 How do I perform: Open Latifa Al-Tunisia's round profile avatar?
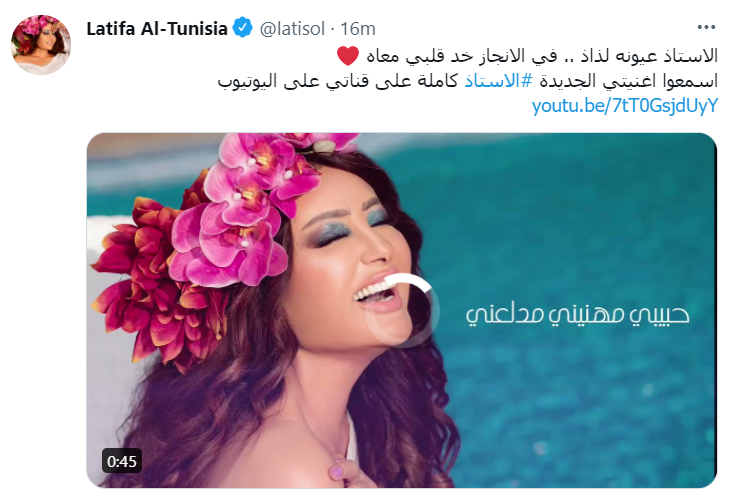pos(41,44)
